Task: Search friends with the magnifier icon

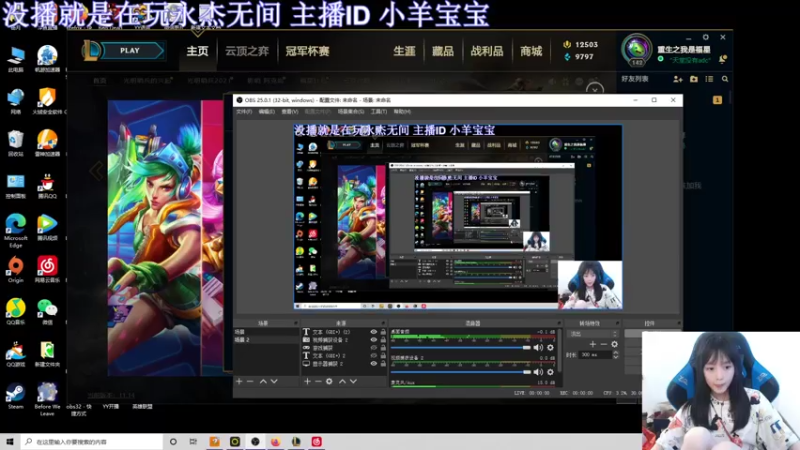Action: click(725, 79)
